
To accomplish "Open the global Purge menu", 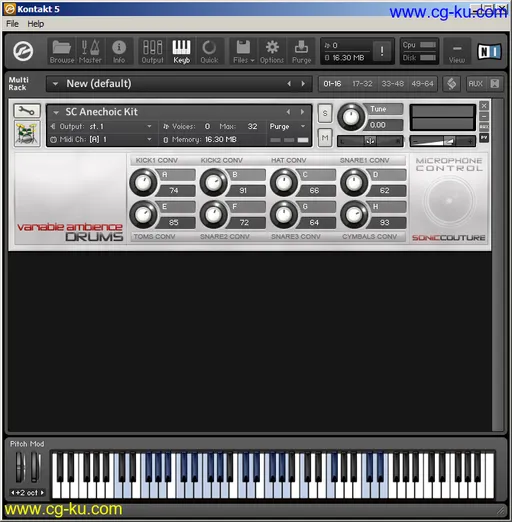I will point(301,51).
